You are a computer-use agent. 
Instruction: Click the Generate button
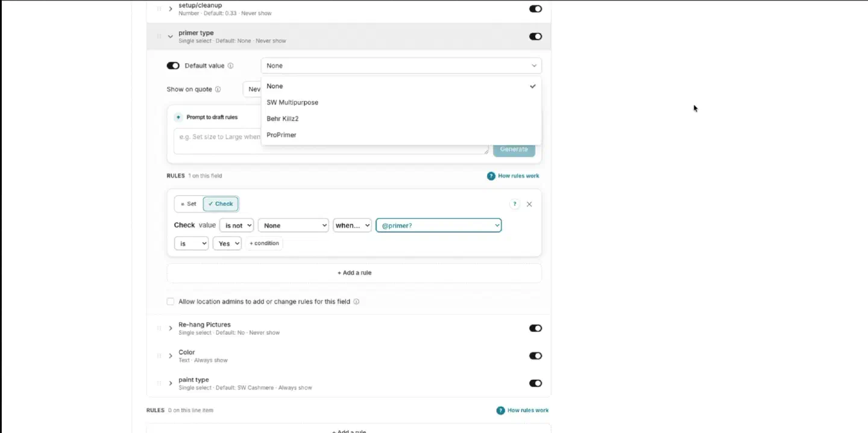[514, 149]
